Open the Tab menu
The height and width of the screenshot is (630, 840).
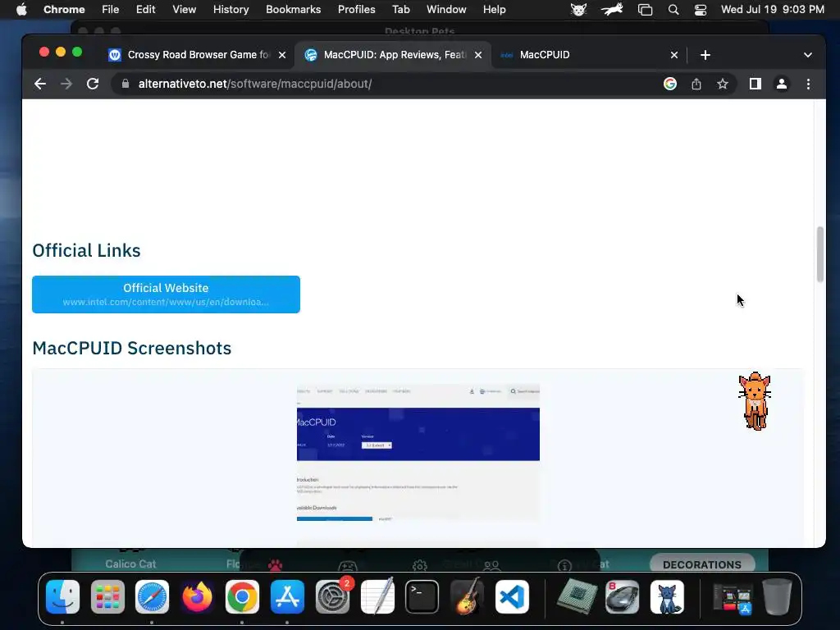(x=400, y=10)
